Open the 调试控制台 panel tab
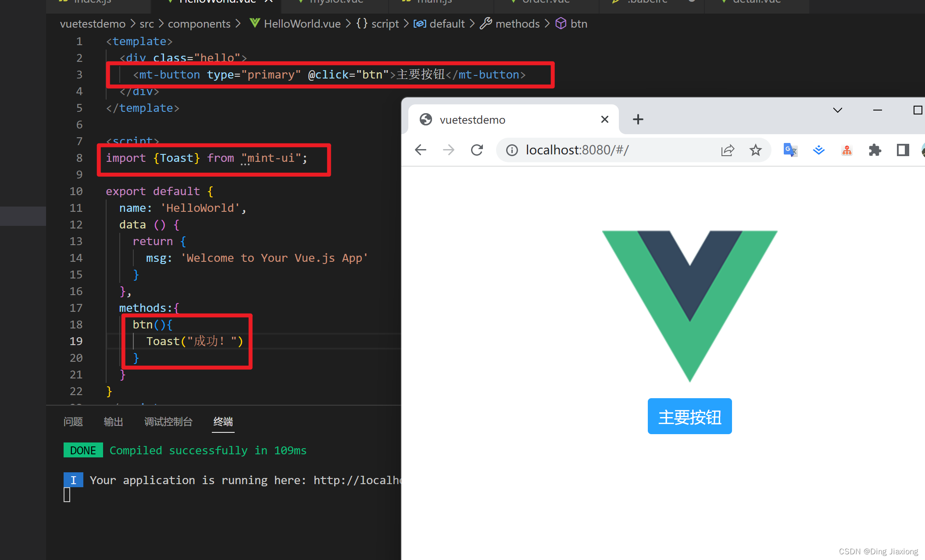Image resolution: width=925 pixels, height=560 pixels. (x=168, y=421)
